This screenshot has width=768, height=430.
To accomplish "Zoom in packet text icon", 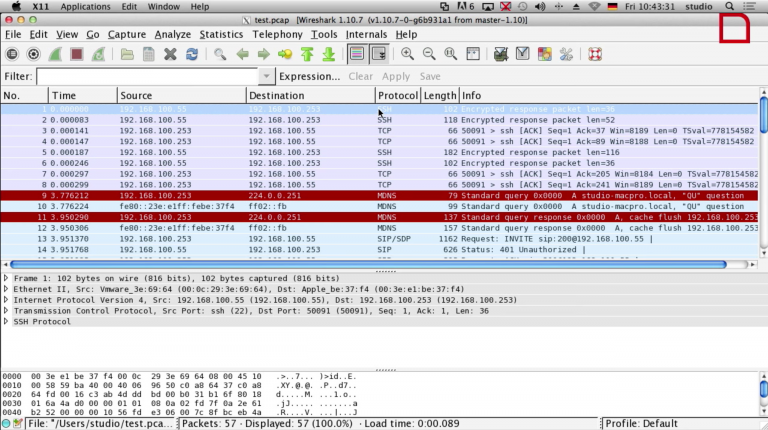I will point(407,54).
